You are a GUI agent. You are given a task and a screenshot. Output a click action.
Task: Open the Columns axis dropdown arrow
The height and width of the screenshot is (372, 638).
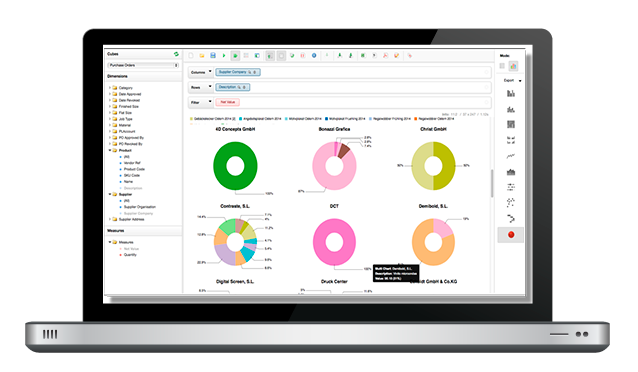click(x=210, y=72)
